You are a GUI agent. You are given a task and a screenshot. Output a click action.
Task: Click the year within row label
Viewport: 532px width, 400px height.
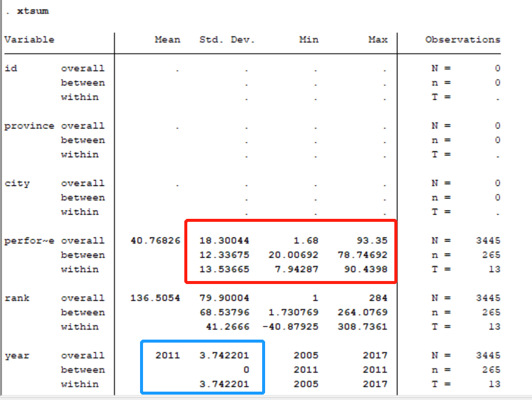click(x=80, y=384)
